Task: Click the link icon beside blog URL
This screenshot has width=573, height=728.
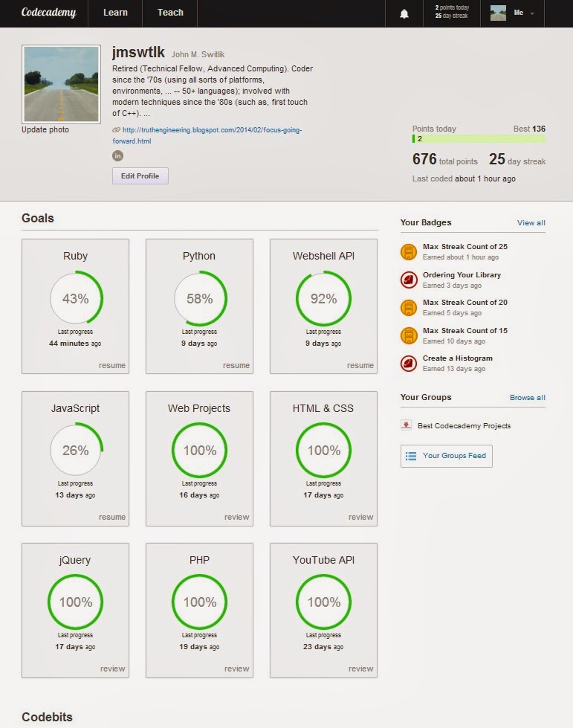Action: click(x=116, y=130)
